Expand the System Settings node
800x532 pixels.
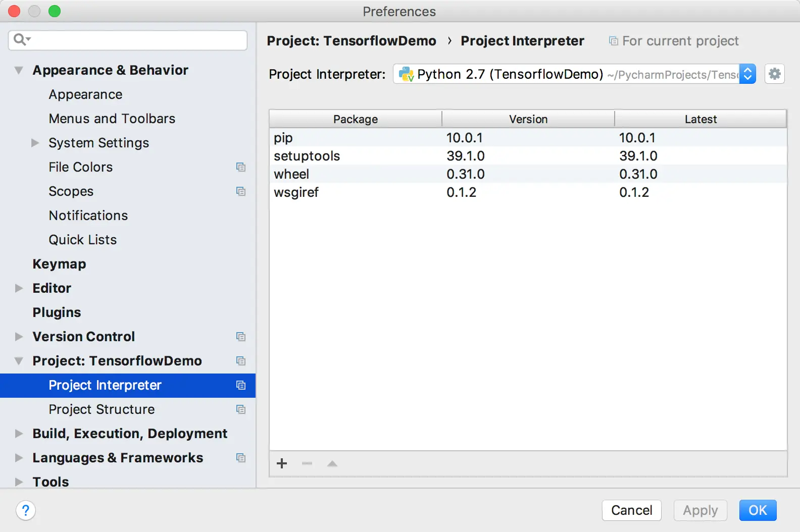point(35,143)
